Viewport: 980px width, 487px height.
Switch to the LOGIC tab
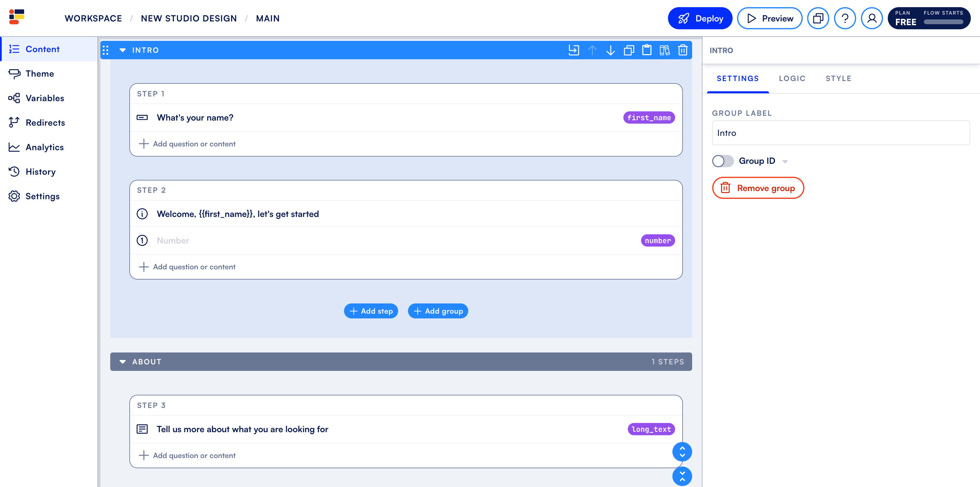pos(792,78)
